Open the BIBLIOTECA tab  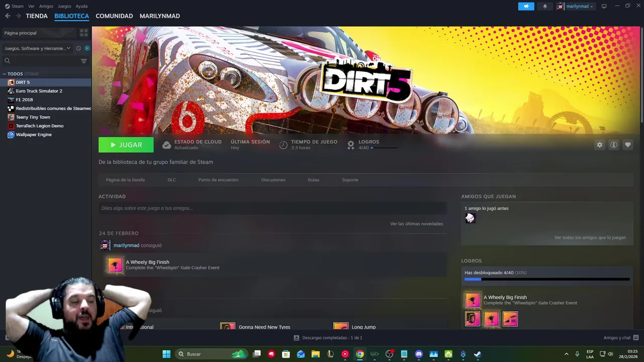tap(71, 16)
